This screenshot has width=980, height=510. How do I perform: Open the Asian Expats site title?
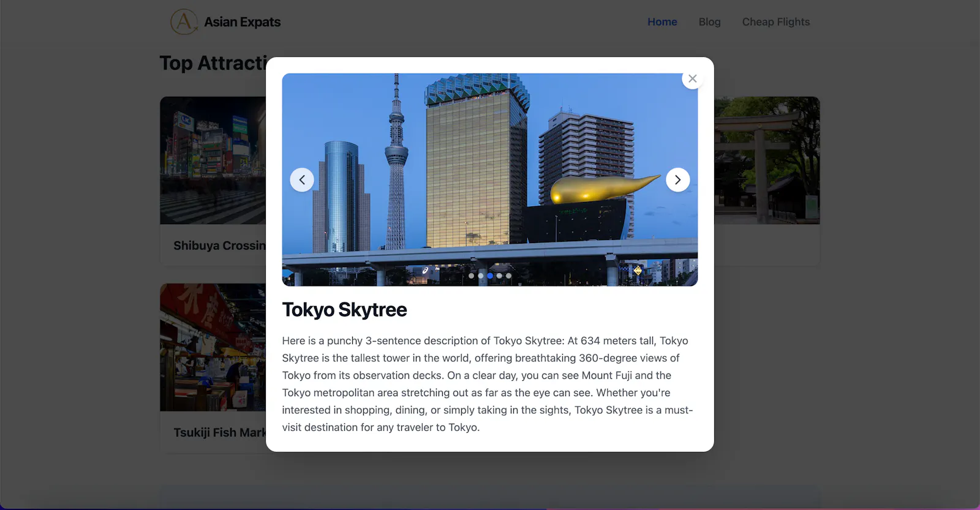(242, 22)
